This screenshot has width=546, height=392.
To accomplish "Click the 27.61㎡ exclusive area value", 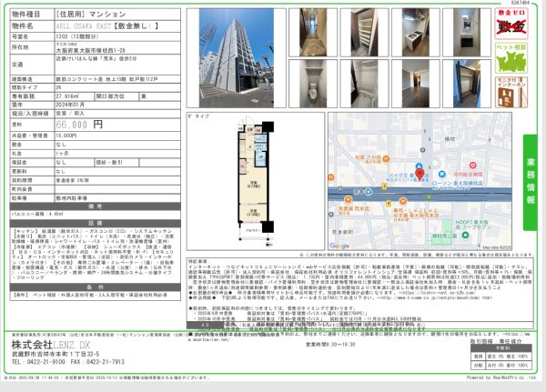I will coord(67,96).
